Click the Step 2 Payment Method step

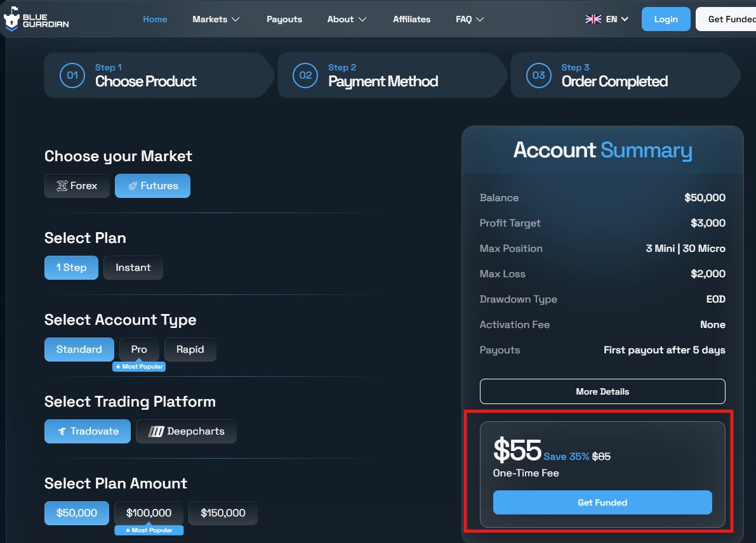tap(392, 75)
